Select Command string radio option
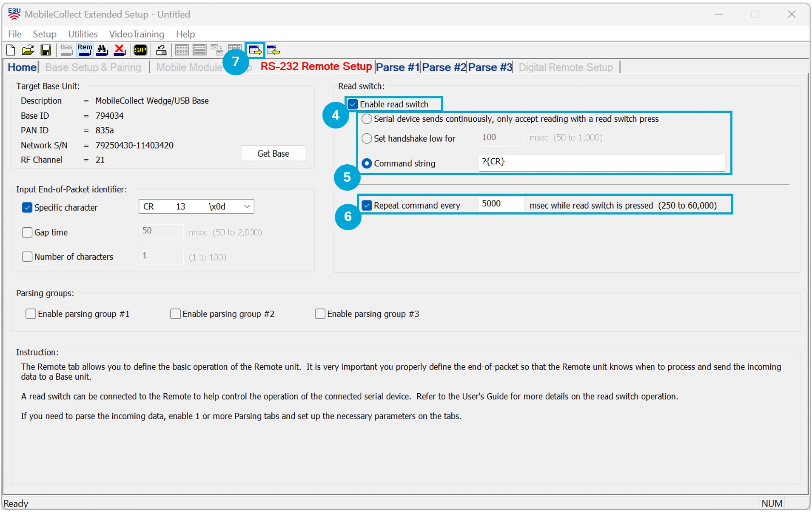The height and width of the screenshot is (512, 812). click(367, 163)
